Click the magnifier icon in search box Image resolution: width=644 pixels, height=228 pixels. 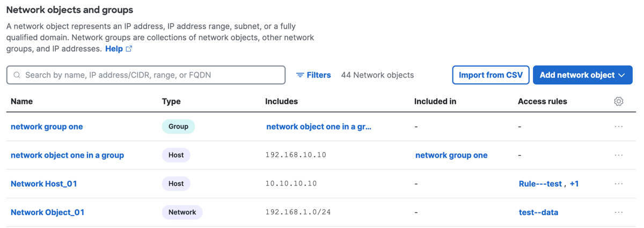pyautogui.click(x=17, y=75)
